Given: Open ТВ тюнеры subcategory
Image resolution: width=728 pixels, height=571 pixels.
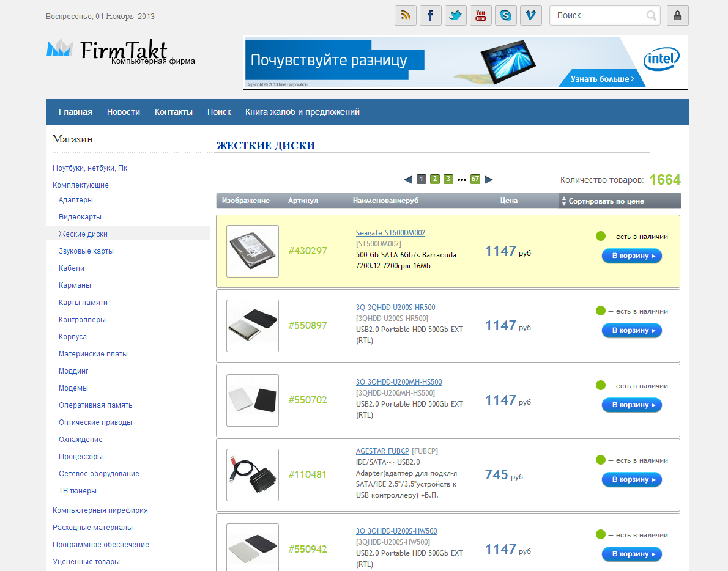Looking at the screenshot, I should [x=78, y=491].
